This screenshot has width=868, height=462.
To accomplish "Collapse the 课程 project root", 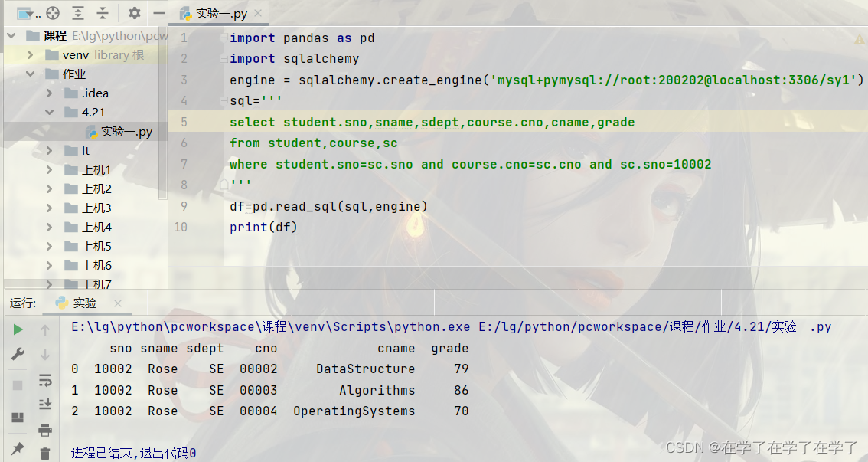I will [x=11, y=36].
